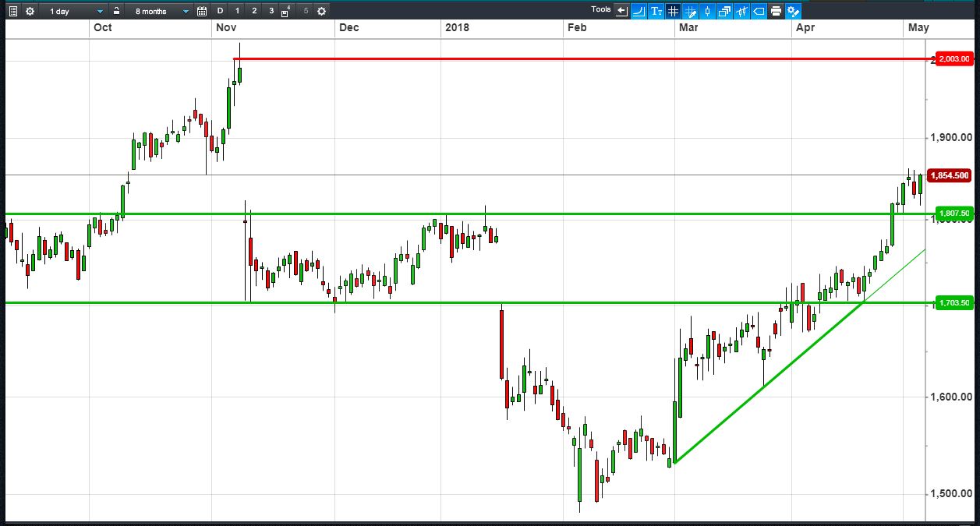Image resolution: width=980 pixels, height=526 pixels.
Task: Select layout preset 2
Action: [254, 11]
